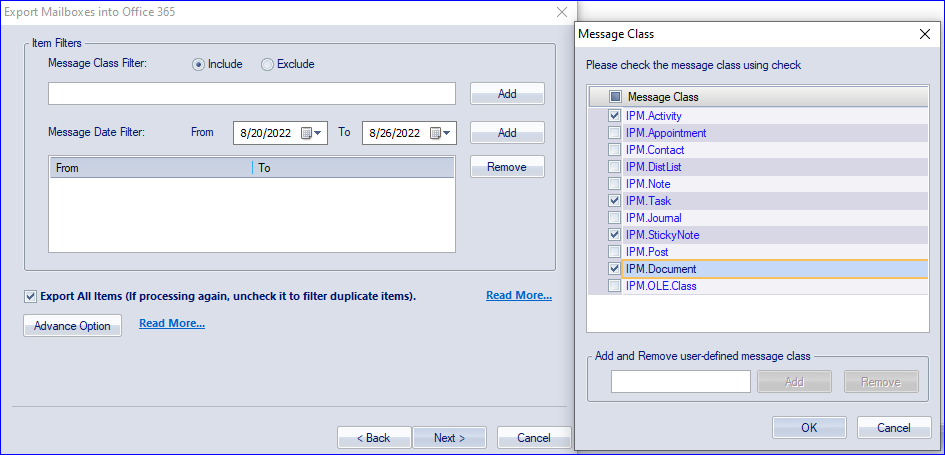This screenshot has width=945, height=455.
Task: Uncheck the Export All Items checkbox
Action: (x=30, y=297)
